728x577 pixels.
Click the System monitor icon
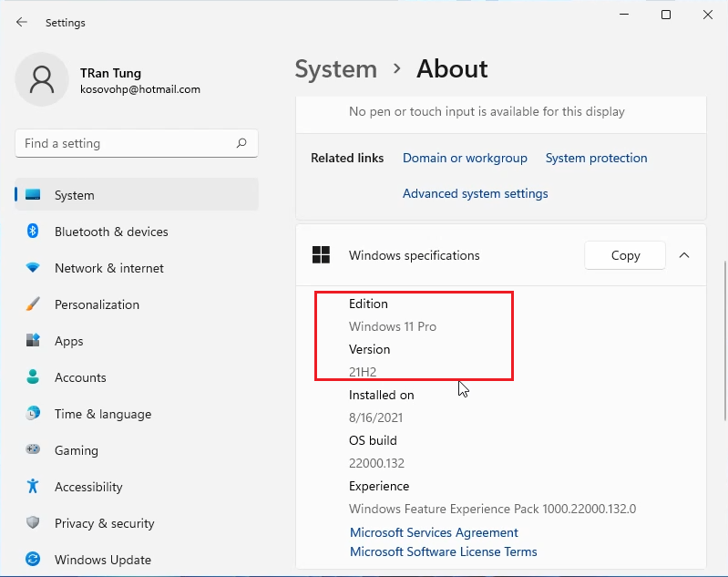pos(33,195)
